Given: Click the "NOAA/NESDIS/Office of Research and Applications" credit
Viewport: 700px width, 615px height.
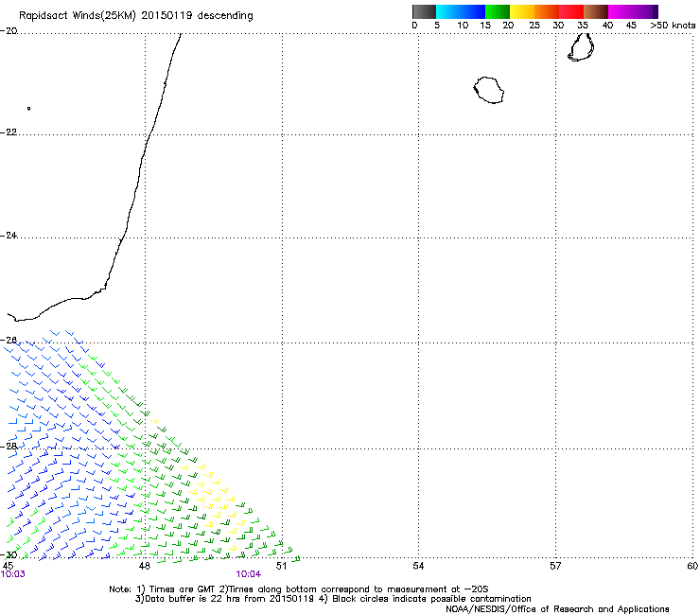Looking at the screenshot, I should [x=557, y=609].
